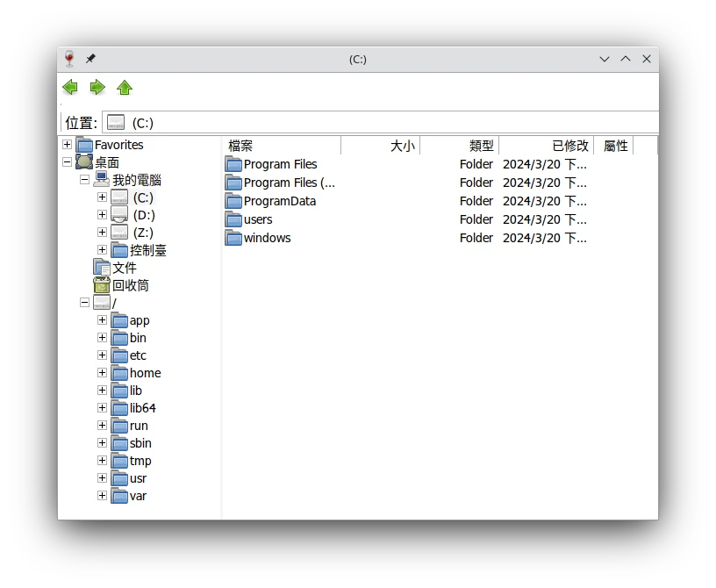The width and height of the screenshot is (716, 588).
Task: Select the 回收筒 recycle bin icon
Action: (x=102, y=285)
